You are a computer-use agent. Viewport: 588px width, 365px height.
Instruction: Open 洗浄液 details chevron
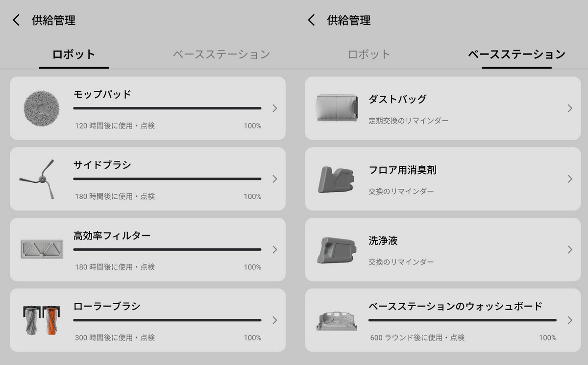(x=569, y=250)
